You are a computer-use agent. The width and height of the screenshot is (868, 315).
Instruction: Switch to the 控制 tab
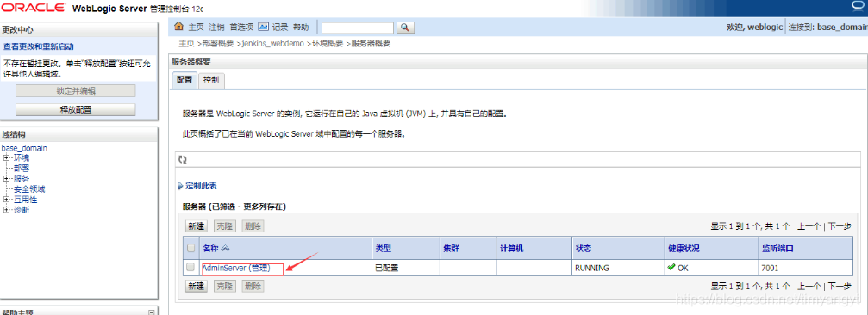point(211,80)
